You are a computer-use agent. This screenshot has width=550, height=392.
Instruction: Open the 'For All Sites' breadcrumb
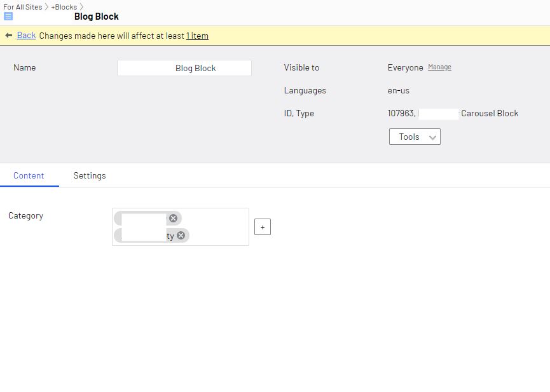[x=22, y=7]
